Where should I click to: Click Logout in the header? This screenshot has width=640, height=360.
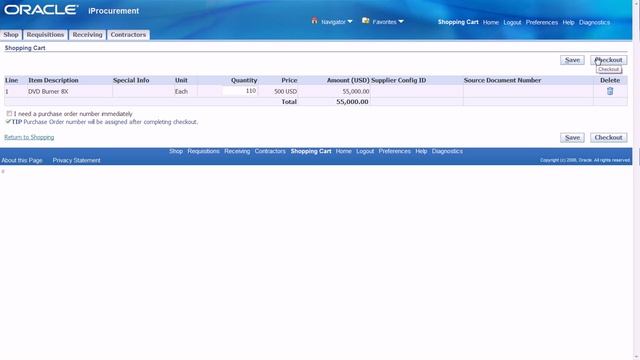point(512,22)
